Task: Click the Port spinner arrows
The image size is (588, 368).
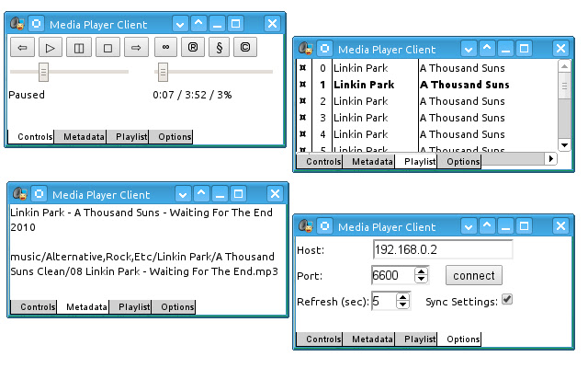Action: point(421,275)
